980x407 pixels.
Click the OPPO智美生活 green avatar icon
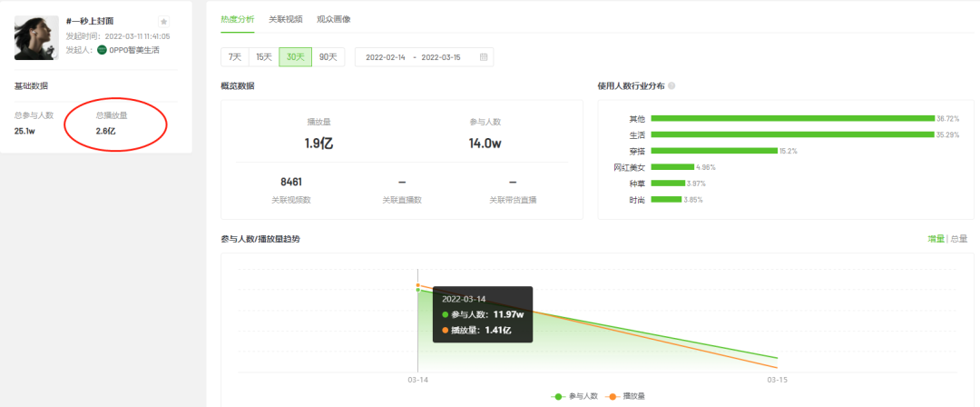102,50
